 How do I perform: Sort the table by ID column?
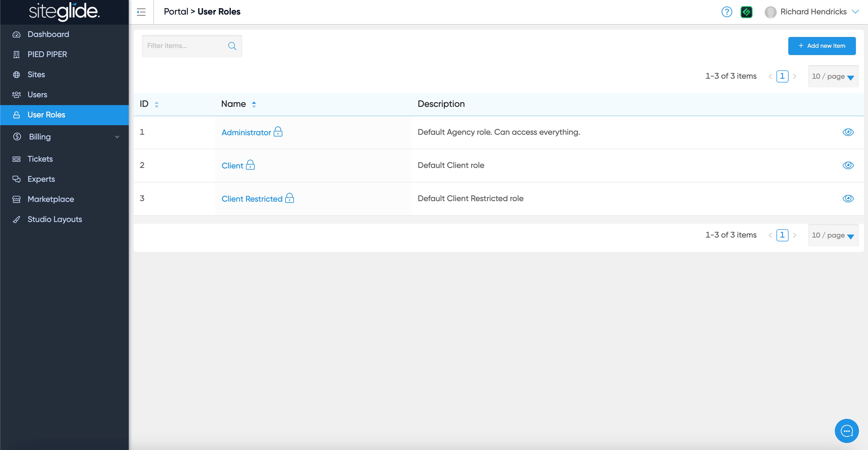pos(156,104)
